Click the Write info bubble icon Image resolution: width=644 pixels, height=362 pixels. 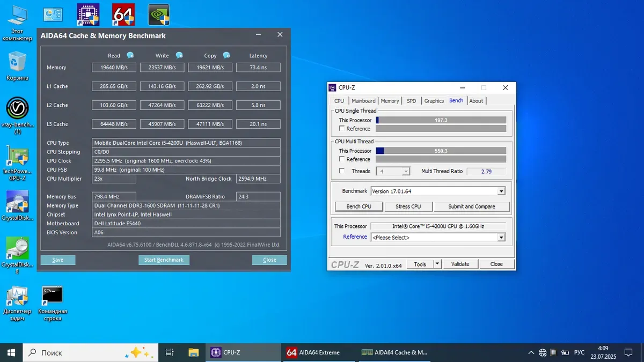click(179, 55)
